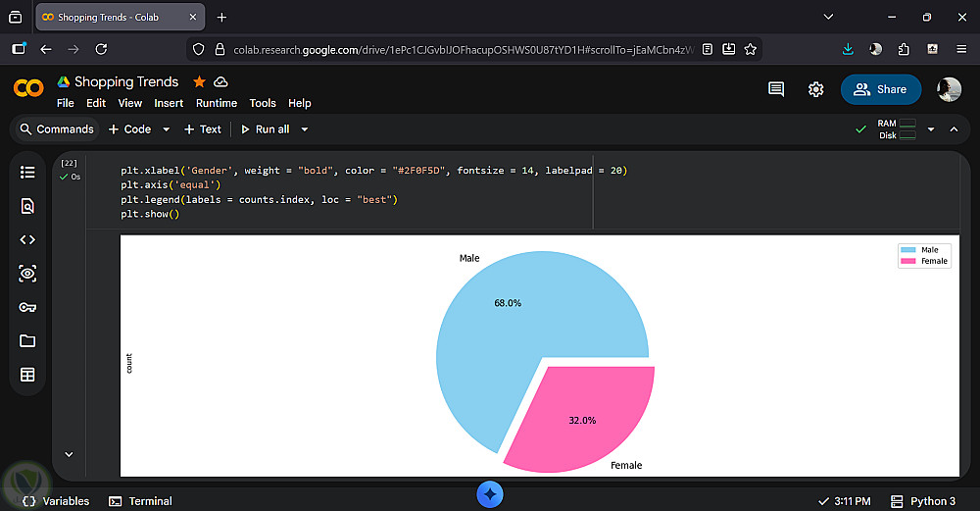The height and width of the screenshot is (511, 980).
Task: Click the Share button
Action: (880, 89)
